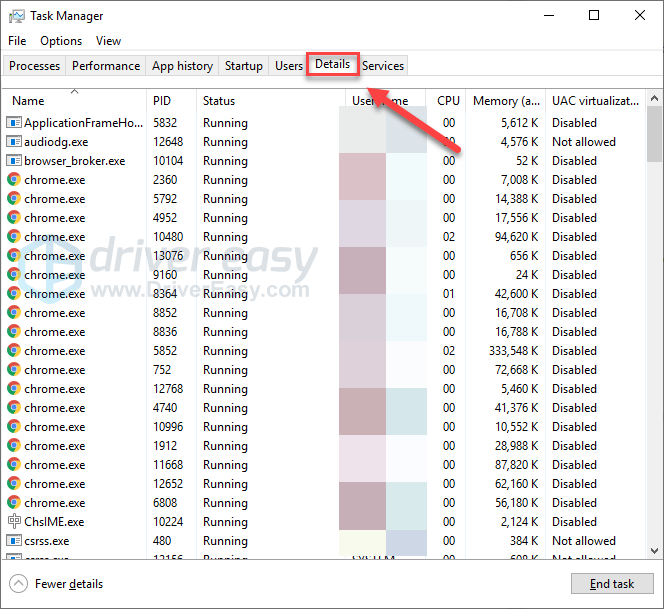Open the Options menu
This screenshot has width=664, height=609.
(61, 41)
